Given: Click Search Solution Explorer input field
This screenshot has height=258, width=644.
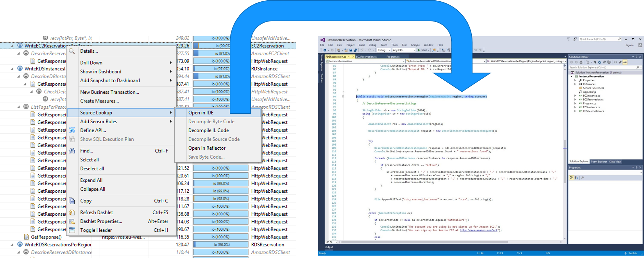Looking at the screenshot, I should (x=605, y=67).
